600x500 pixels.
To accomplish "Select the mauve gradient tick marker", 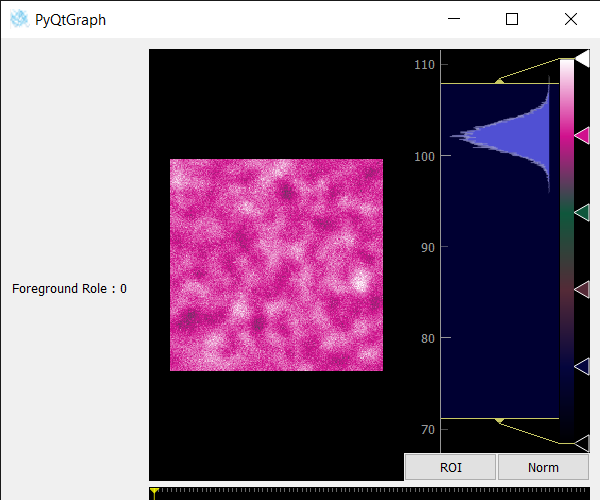I will coord(582,290).
